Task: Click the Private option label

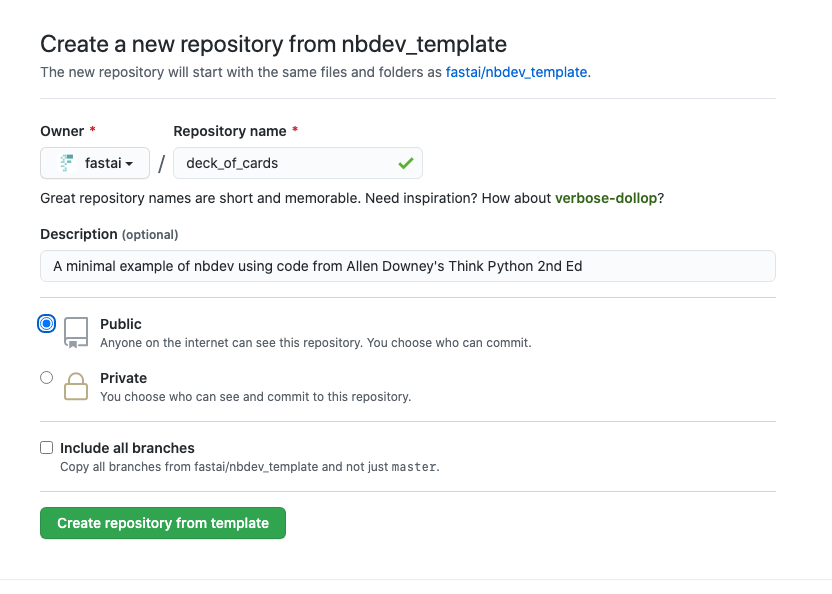Action: point(124,378)
